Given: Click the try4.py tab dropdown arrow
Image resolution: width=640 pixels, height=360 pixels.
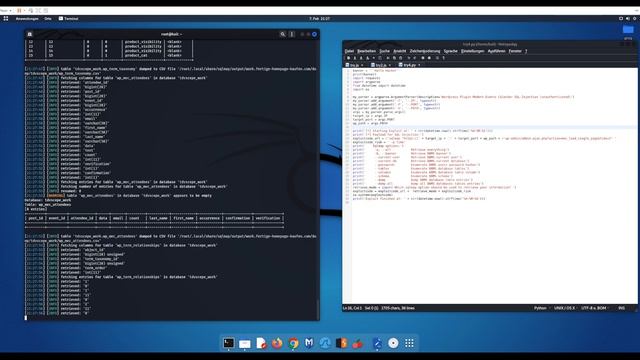Looking at the screenshot, I should click(419, 65).
